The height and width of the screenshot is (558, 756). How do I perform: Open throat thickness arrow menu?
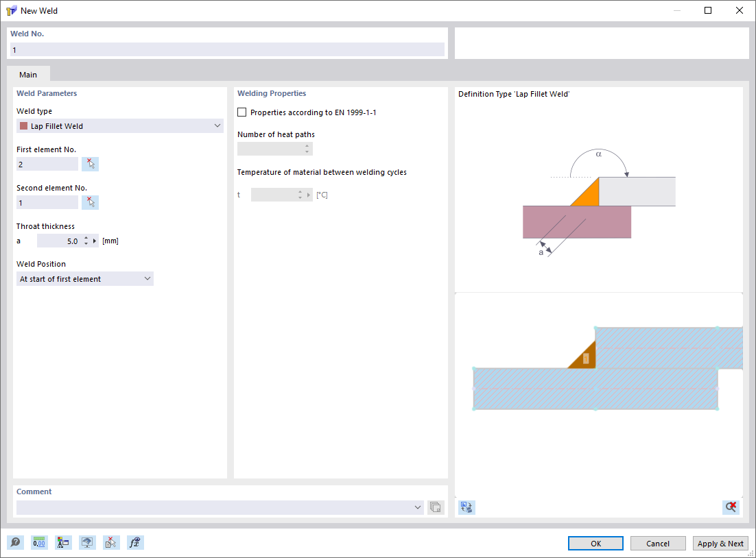95,241
